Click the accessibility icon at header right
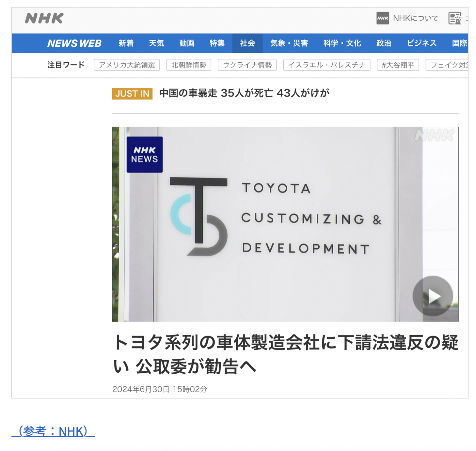Screen dimensions: 476x451 pos(455,18)
